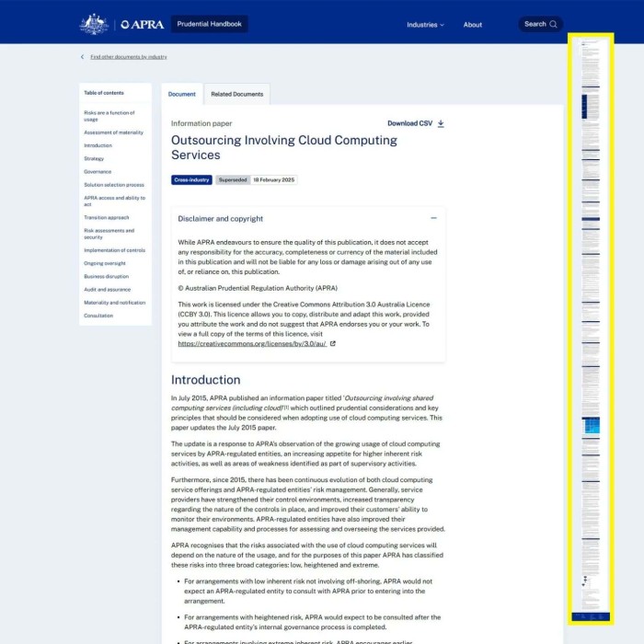Screen dimensions: 644x644
Task: Collapse the Disclaimer and copyright section
Action: point(433,219)
